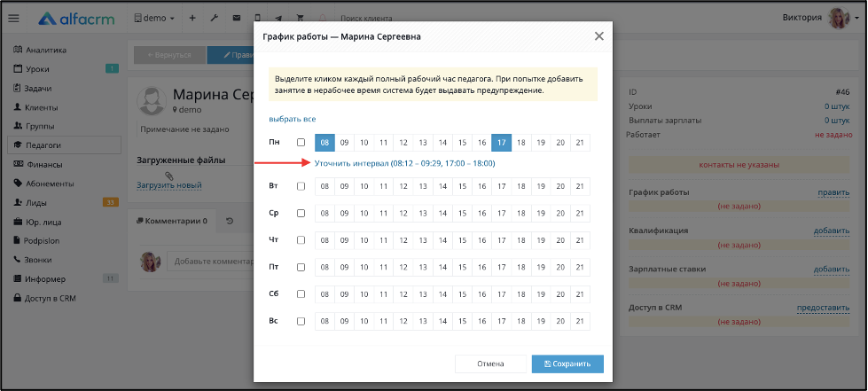
Task: Click the Уточнить интервал link
Action: [x=404, y=163]
